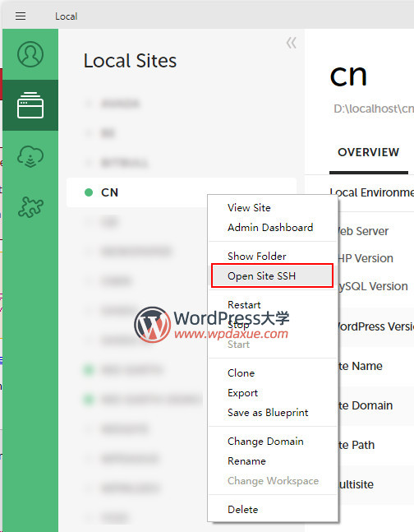
Task: Switch to the OVERVIEW tab
Action: coord(369,152)
